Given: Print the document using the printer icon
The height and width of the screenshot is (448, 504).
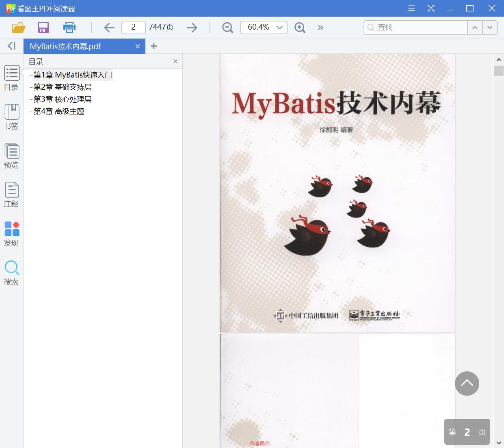Looking at the screenshot, I should tap(69, 27).
